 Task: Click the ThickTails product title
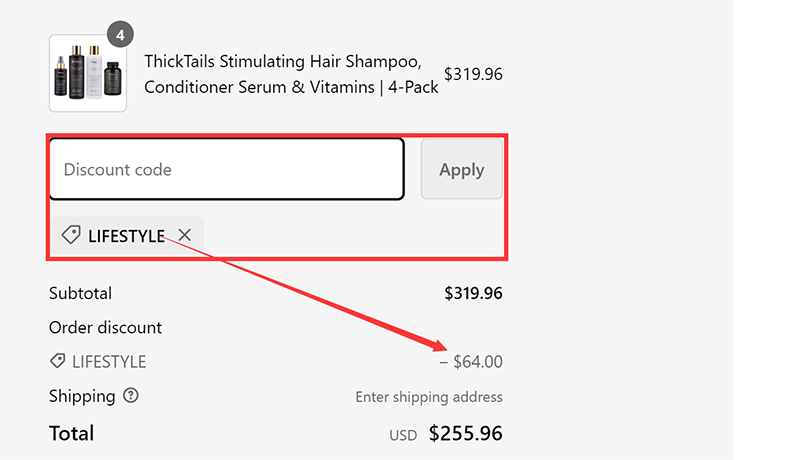pyautogui.click(x=291, y=74)
